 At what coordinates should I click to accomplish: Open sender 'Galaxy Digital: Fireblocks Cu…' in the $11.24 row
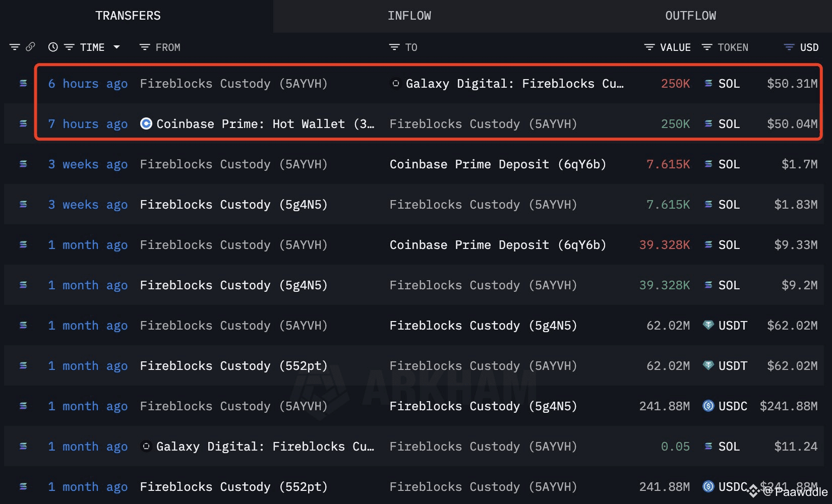265,447
